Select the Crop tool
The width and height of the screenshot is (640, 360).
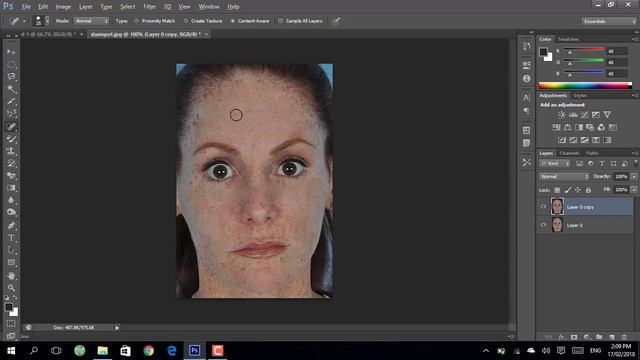click(x=11, y=113)
